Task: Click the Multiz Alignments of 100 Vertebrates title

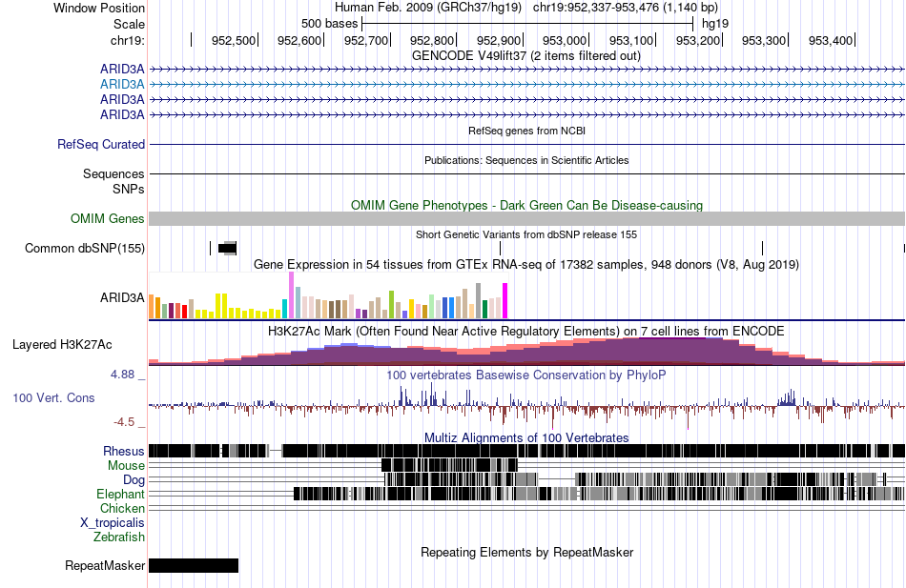Action: pos(526,438)
